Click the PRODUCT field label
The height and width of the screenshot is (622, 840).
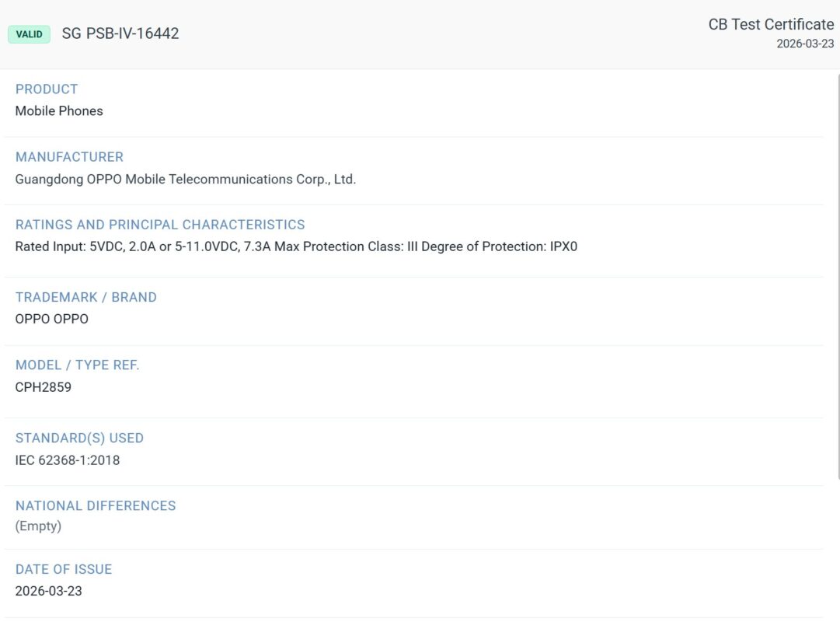point(47,89)
